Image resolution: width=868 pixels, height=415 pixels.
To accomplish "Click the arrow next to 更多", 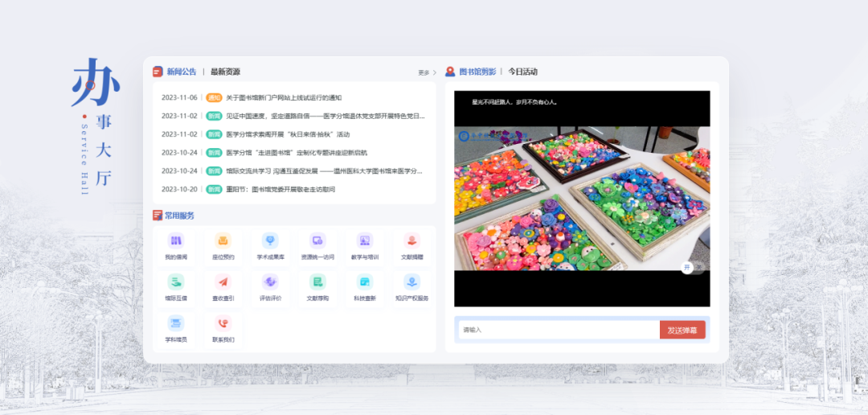I will (x=435, y=72).
